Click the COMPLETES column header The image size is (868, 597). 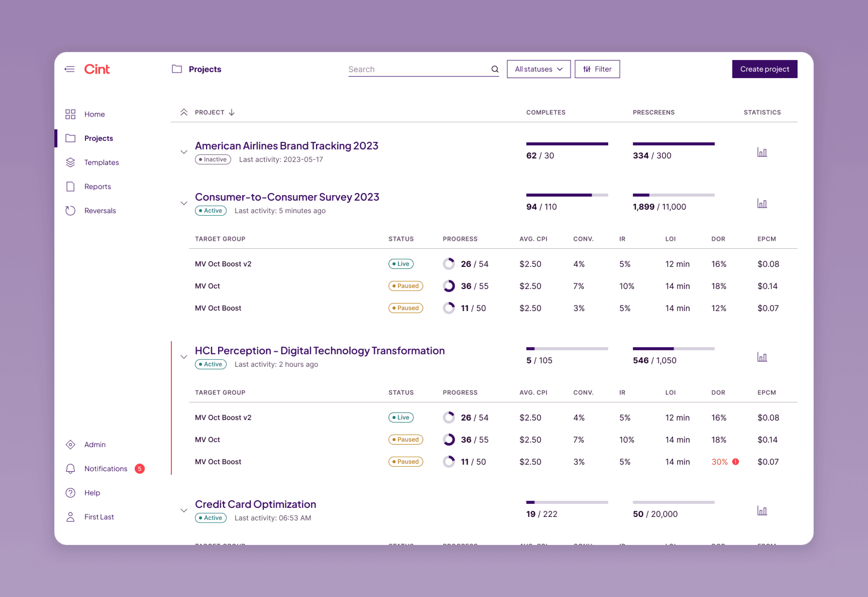(546, 112)
